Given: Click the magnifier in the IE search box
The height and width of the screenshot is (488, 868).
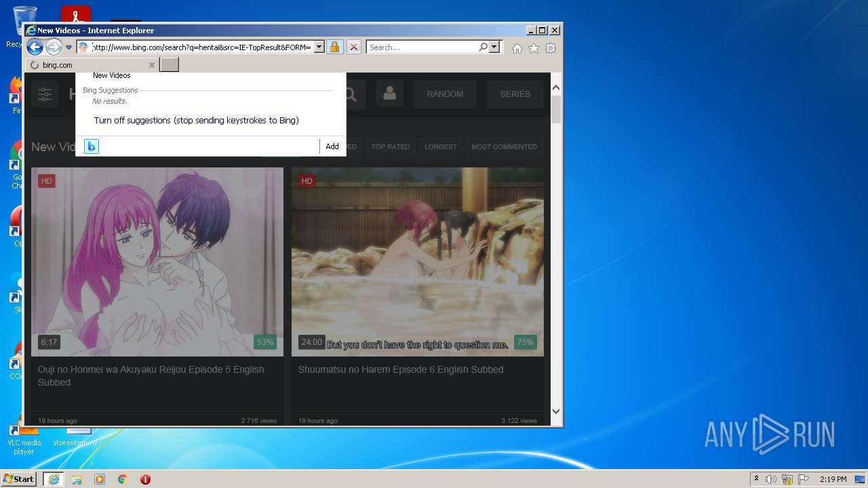Looking at the screenshot, I should [x=483, y=47].
